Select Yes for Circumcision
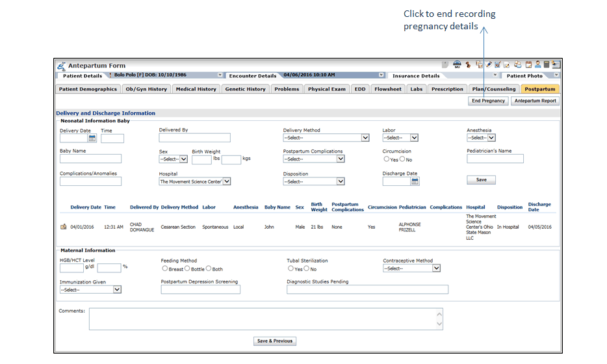 pos(387,159)
